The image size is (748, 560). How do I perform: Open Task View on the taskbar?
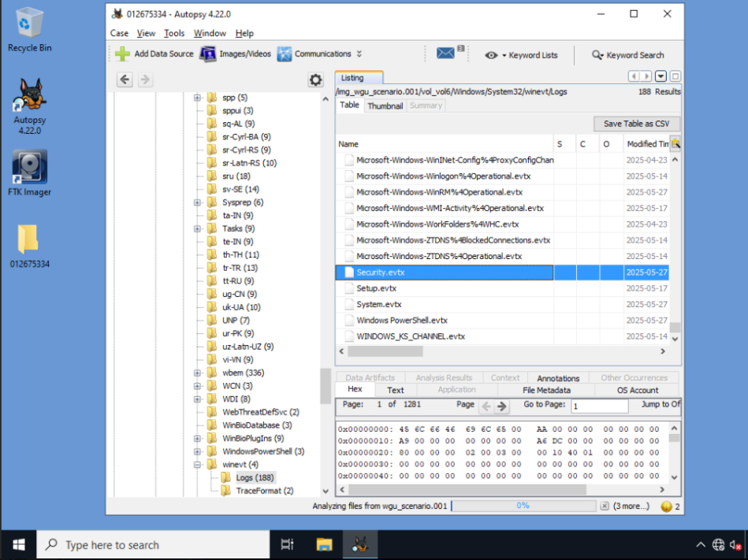(x=287, y=545)
